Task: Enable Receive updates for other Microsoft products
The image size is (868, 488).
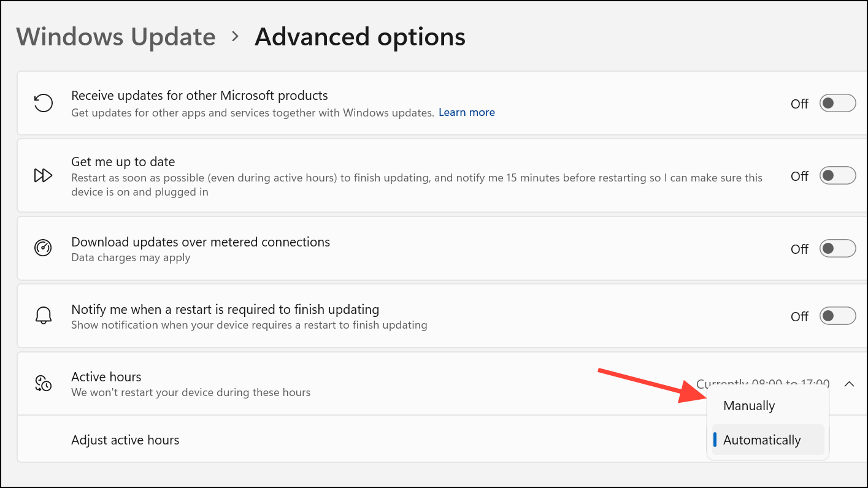Action: pyautogui.click(x=837, y=104)
